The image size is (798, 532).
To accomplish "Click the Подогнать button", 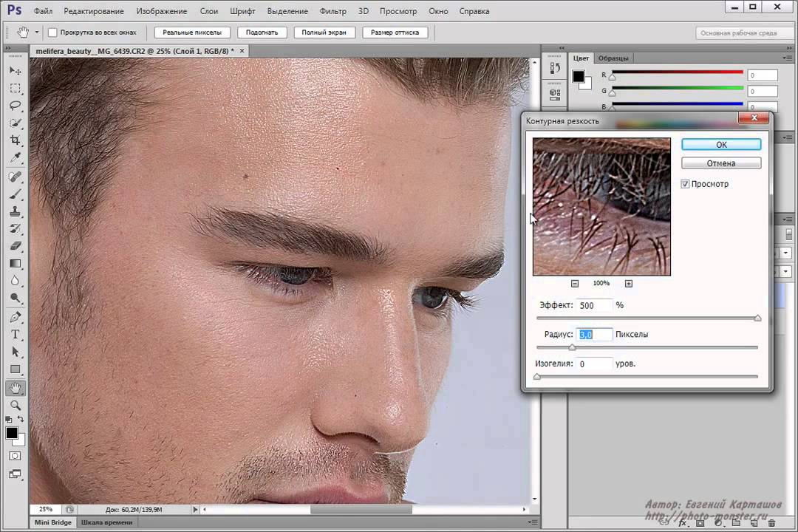I will click(262, 33).
